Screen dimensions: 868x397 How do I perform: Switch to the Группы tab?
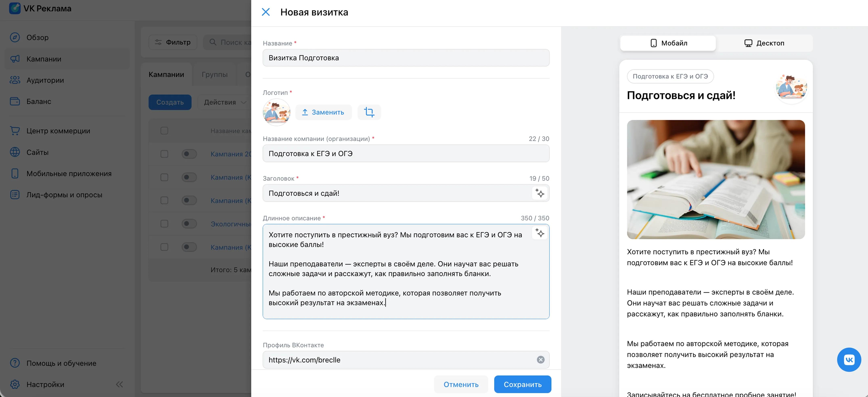[215, 74]
